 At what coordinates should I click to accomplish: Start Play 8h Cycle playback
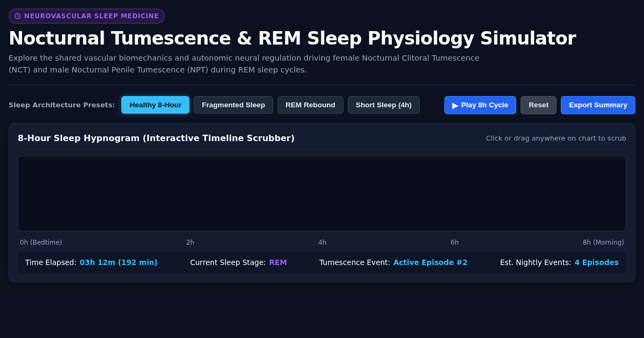(480, 105)
